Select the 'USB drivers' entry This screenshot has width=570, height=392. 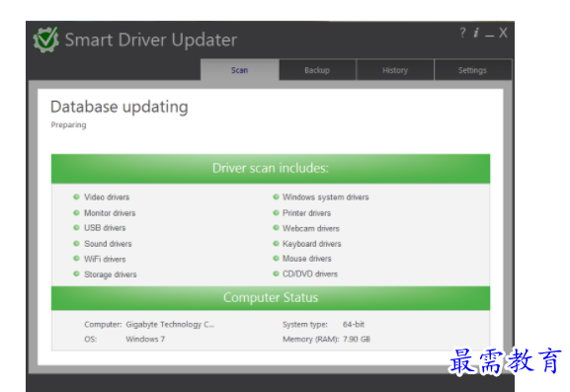pyautogui.click(x=105, y=228)
